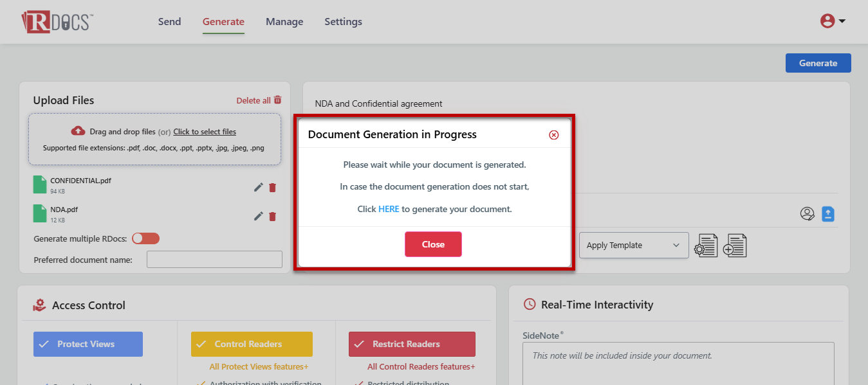
Task: Click the HERE link to generate document
Action: 389,209
